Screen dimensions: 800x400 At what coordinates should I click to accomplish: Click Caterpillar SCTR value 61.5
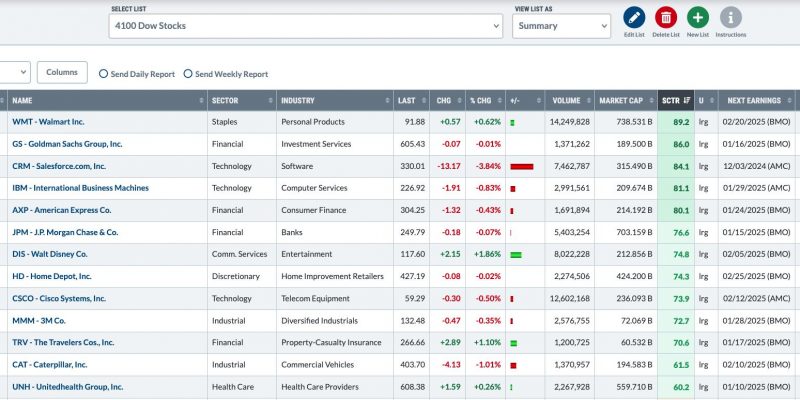681,365
